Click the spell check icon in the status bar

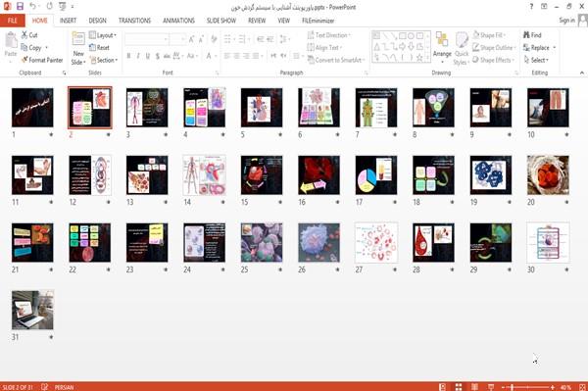click(45, 387)
